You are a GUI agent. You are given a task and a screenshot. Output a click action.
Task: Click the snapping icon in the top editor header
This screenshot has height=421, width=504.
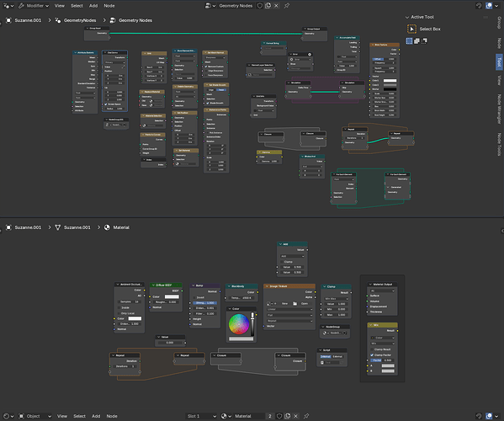479,6
